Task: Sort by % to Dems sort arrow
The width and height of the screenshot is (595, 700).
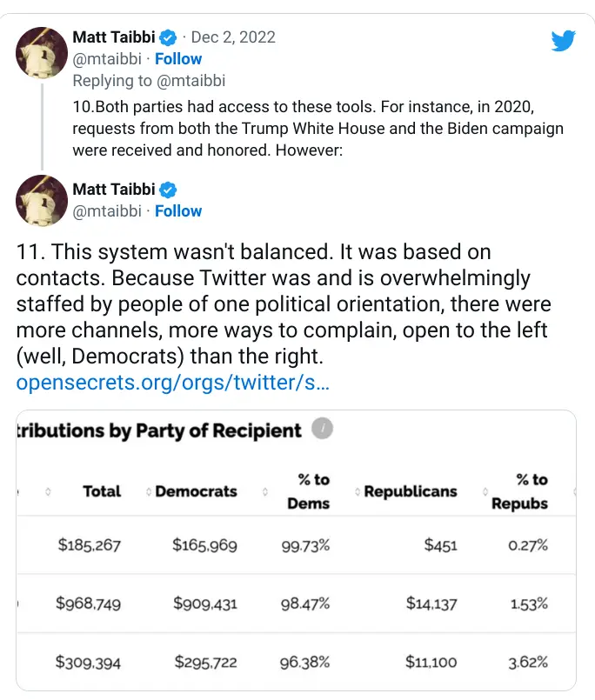Action: 265,491
